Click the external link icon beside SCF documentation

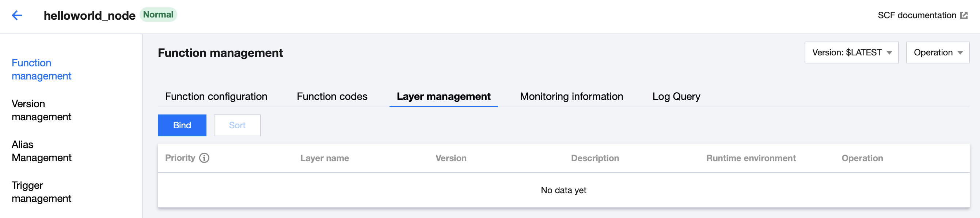pyautogui.click(x=964, y=15)
